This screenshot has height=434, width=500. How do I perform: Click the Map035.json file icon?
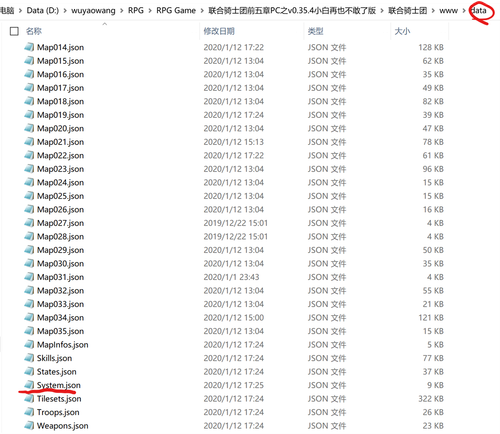29,331
